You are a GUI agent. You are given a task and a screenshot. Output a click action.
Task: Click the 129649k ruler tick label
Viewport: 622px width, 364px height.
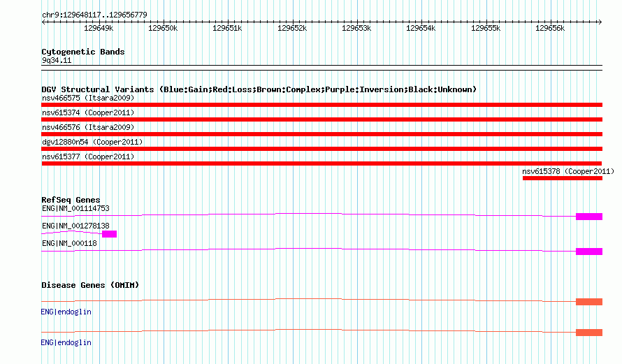pyautogui.click(x=99, y=28)
